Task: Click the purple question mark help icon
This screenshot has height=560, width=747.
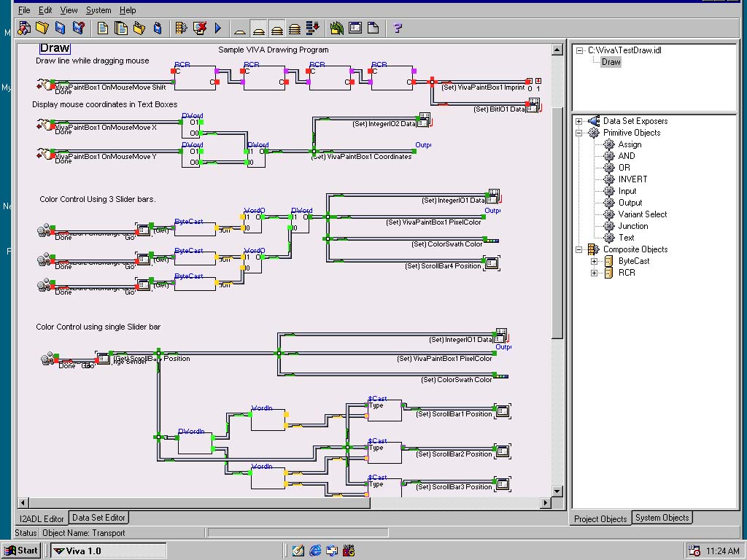Action: tap(398, 28)
